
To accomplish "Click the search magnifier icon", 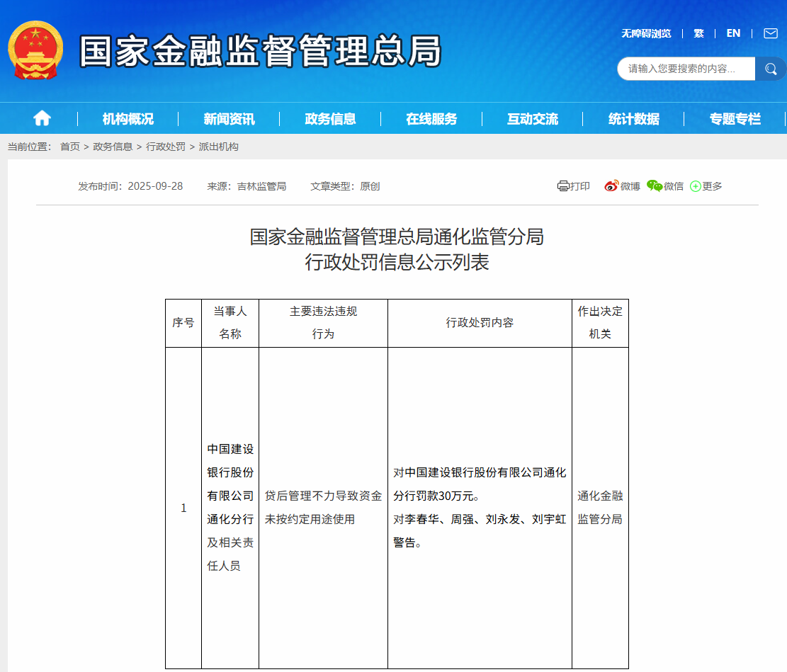I will [x=771, y=69].
